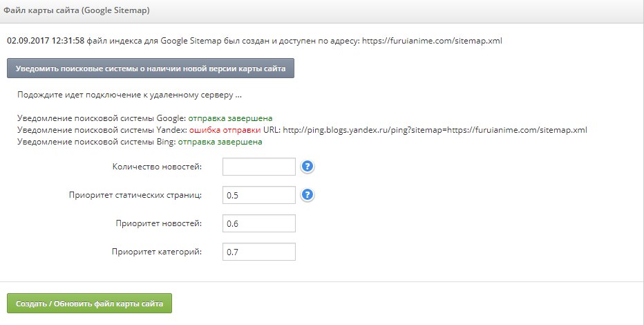Click the Количество новостей label
The image size is (644, 325).
[x=157, y=167]
